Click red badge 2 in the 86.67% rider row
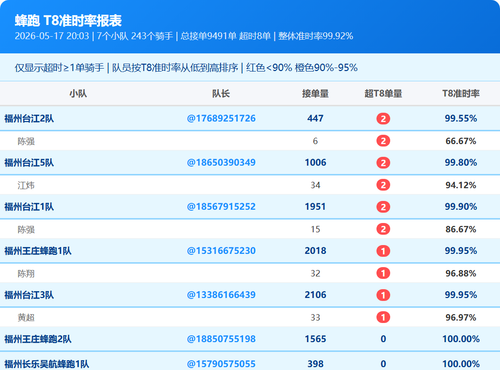500x370 pixels. tap(383, 229)
